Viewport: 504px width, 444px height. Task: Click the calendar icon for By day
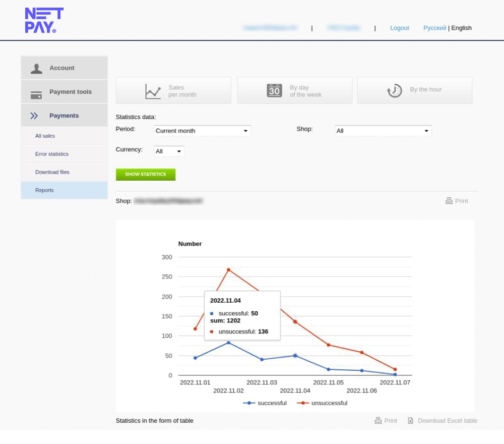(274, 90)
